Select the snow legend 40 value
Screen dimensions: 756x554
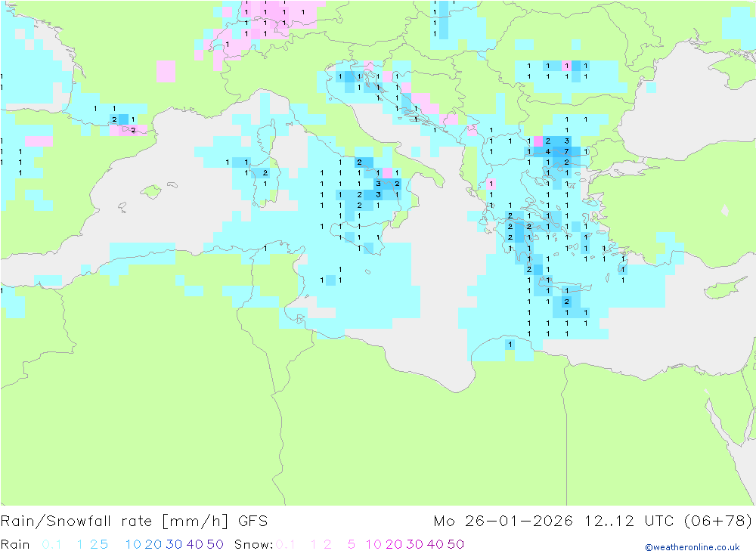(435, 544)
